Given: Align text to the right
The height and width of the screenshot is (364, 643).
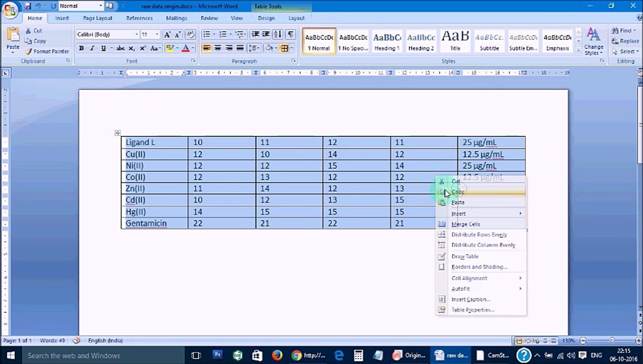Looking at the screenshot, I should click(x=229, y=49).
